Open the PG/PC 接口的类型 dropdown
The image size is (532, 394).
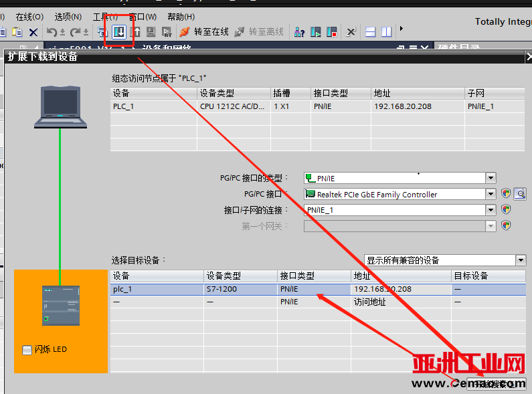pos(491,178)
